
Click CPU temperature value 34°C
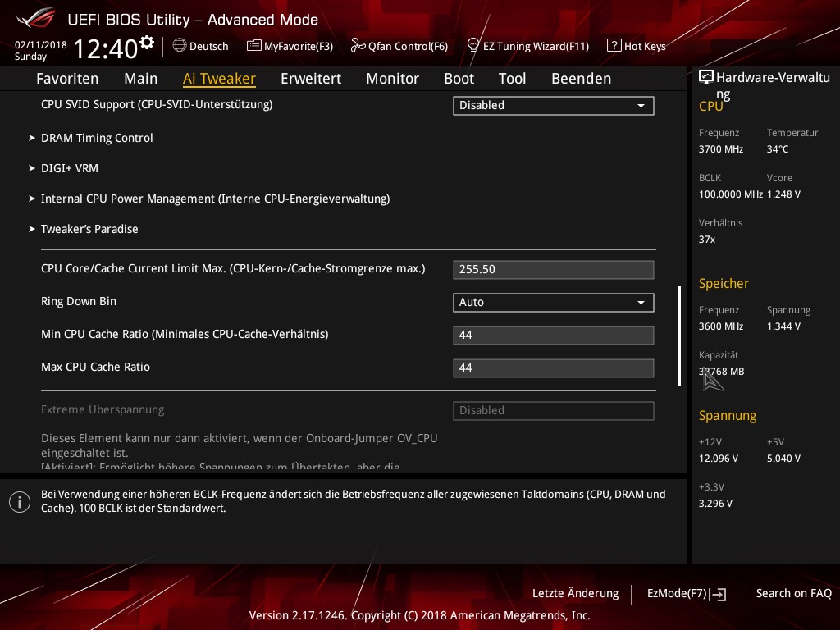point(778,149)
